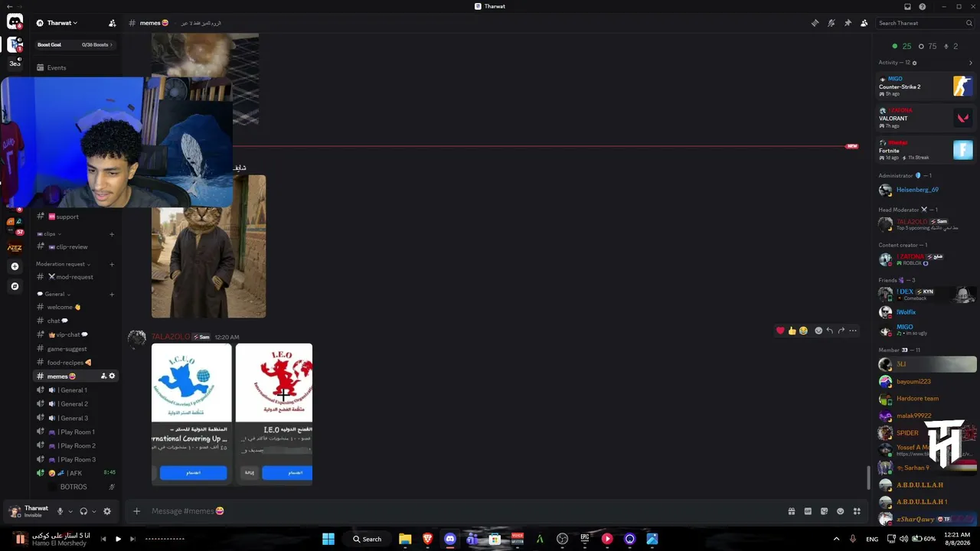Open Discord direct messages home icon

tap(15, 22)
